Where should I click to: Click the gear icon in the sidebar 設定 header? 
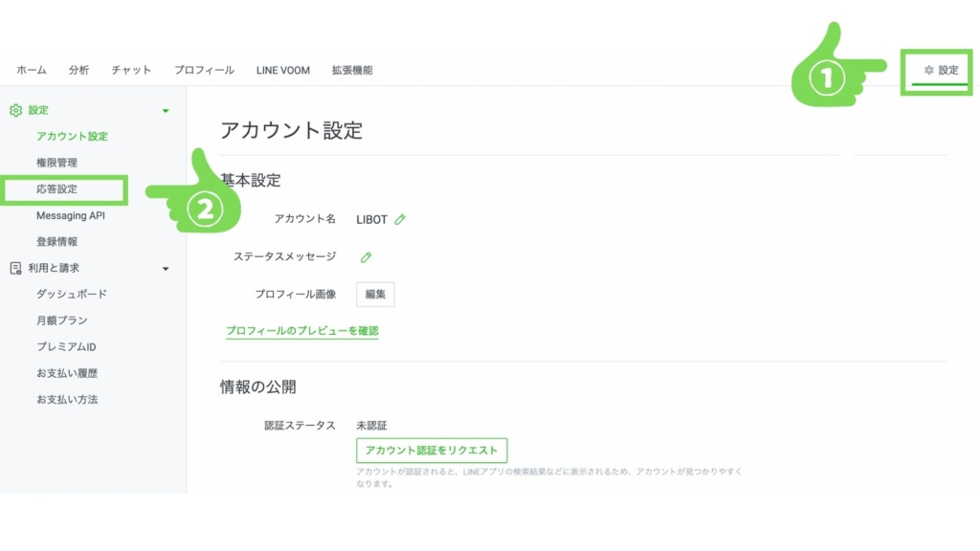pyautogui.click(x=15, y=111)
